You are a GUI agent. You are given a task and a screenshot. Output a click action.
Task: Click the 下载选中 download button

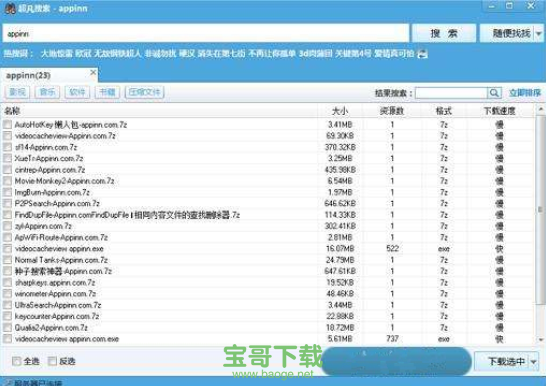click(502, 362)
